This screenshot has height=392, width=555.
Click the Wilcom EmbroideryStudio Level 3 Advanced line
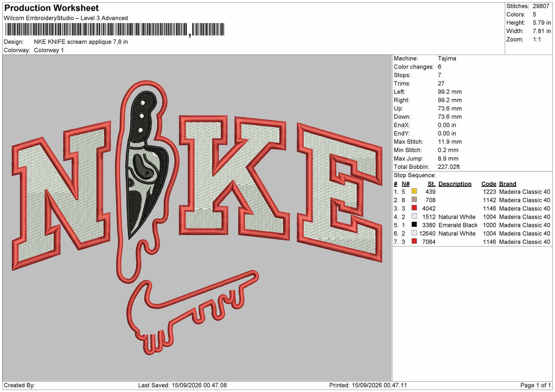[x=66, y=18]
